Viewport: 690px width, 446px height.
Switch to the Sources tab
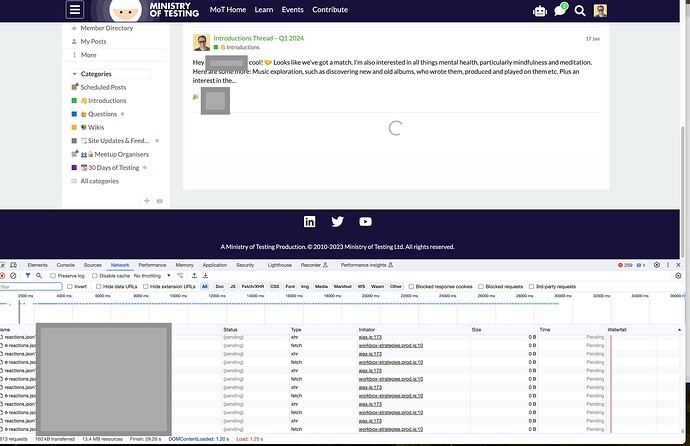(x=92, y=265)
